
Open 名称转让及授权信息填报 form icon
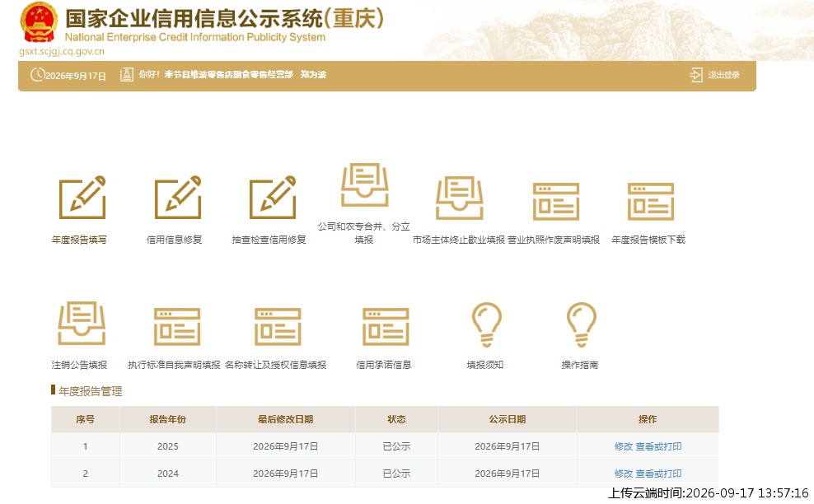click(x=278, y=326)
